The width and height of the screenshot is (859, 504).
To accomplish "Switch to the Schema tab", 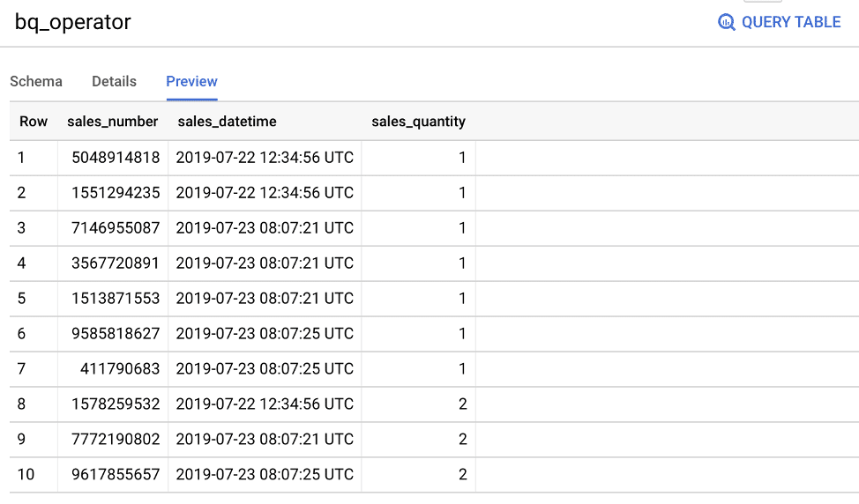I will point(36,82).
